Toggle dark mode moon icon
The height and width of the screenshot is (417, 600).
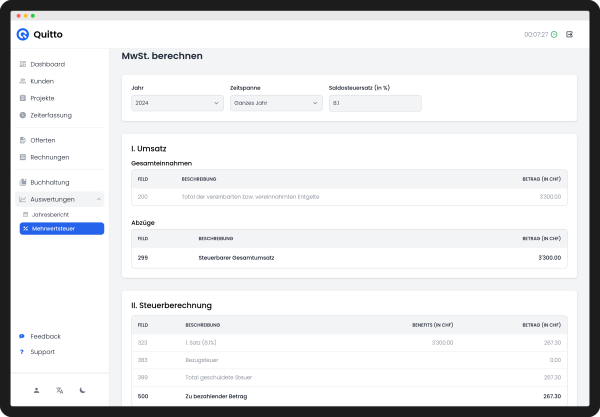click(x=83, y=390)
